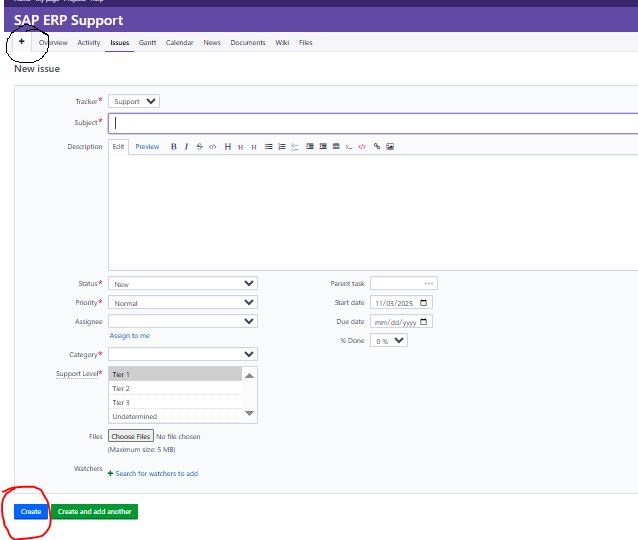Viewport: 638px width, 540px height.
Task: Switch to the Gantt tab
Action: tap(147, 43)
